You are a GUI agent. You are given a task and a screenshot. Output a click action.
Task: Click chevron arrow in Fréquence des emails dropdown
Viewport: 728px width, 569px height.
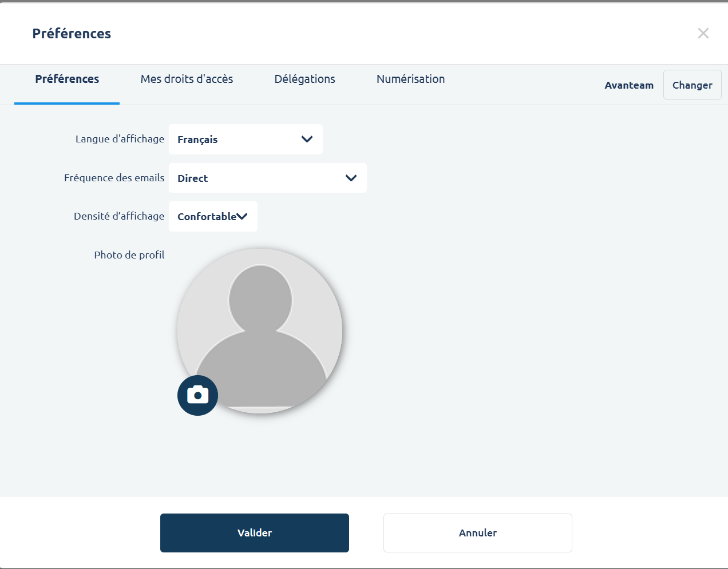[351, 178]
